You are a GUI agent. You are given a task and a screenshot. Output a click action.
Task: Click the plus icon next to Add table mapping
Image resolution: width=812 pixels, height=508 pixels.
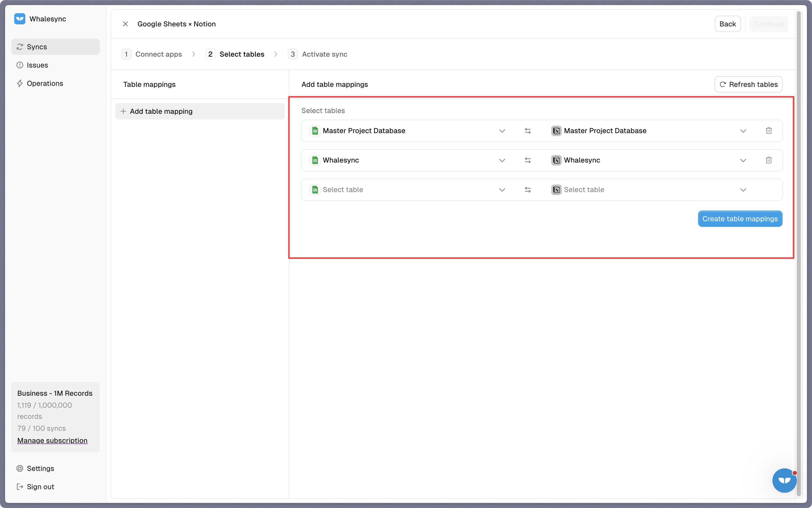[x=123, y=111]
